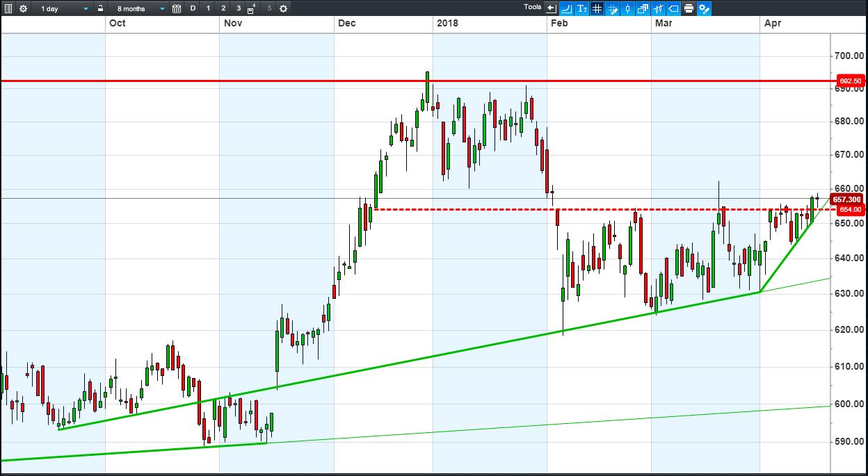Select the red horizontal resistance line
The image size is (868, 476).
pyautogui.click(x=417, y=81)
